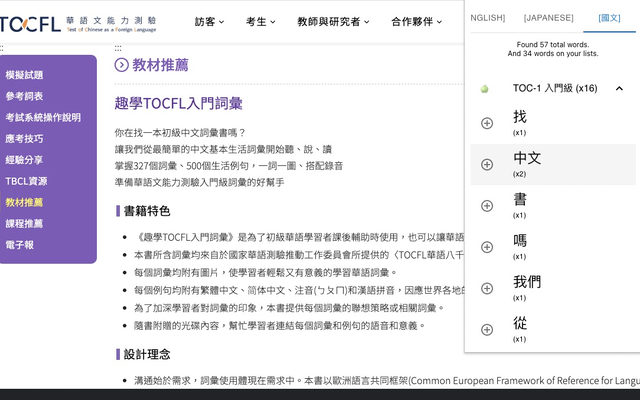Screen dimensions: 640x400
Task: Select the word 嗎 in the list
Action: [x=520, y=240]
